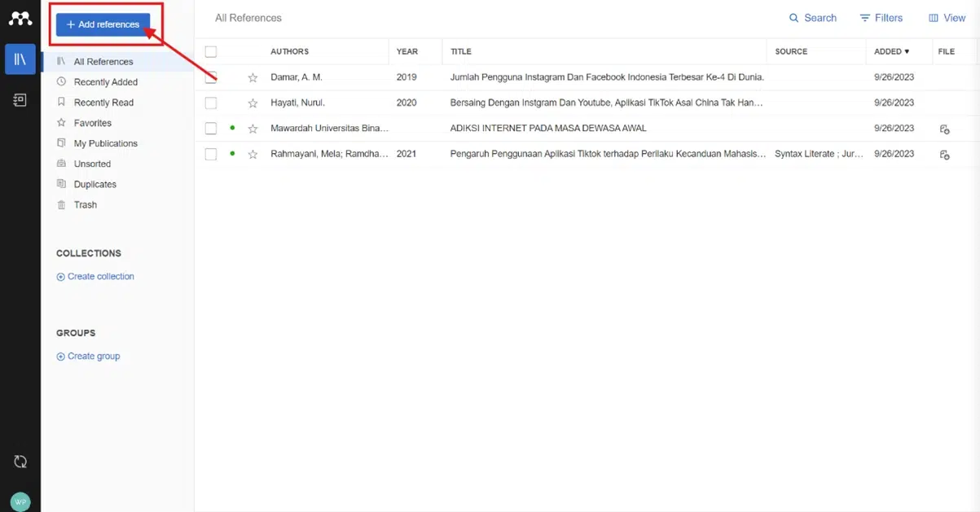Viewport: 980px width, 512px height.
Task: Star the Hayati, Nurul reference as favorite
Action: click(253, 103)
